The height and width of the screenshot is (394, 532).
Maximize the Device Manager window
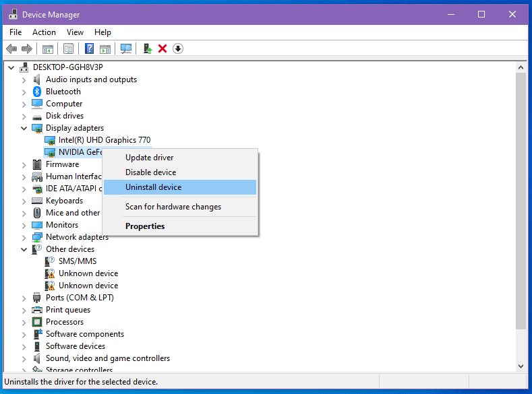click(x=481, y=14)
